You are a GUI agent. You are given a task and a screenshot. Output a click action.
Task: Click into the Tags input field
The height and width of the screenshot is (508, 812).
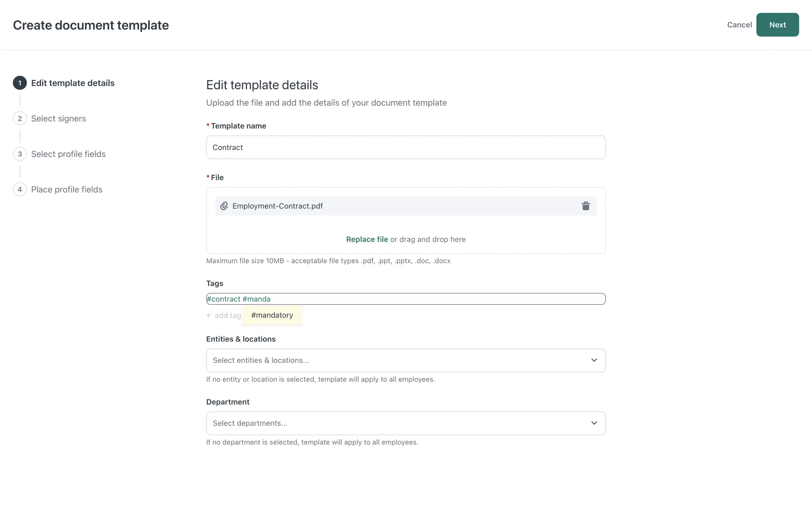click(x=436, y=299)
